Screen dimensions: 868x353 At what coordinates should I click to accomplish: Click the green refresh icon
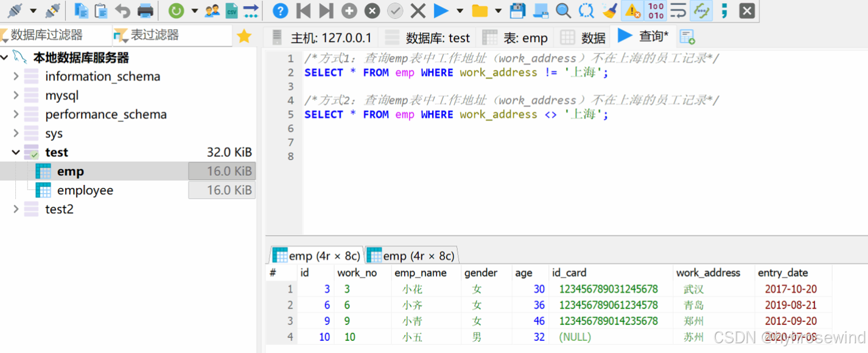[x=176, y=10]
